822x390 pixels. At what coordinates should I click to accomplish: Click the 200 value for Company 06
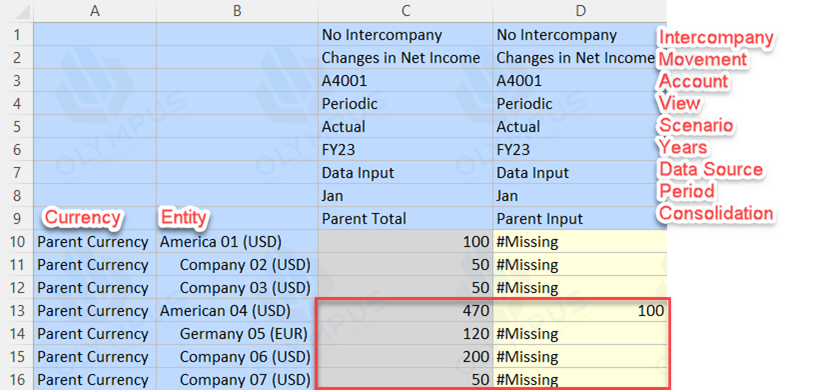coord(405,357)
